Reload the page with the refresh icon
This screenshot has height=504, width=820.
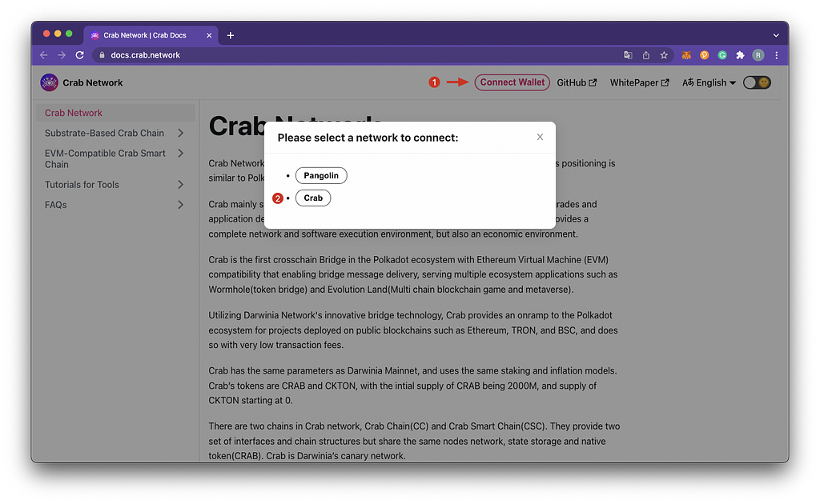coord(79,55)
